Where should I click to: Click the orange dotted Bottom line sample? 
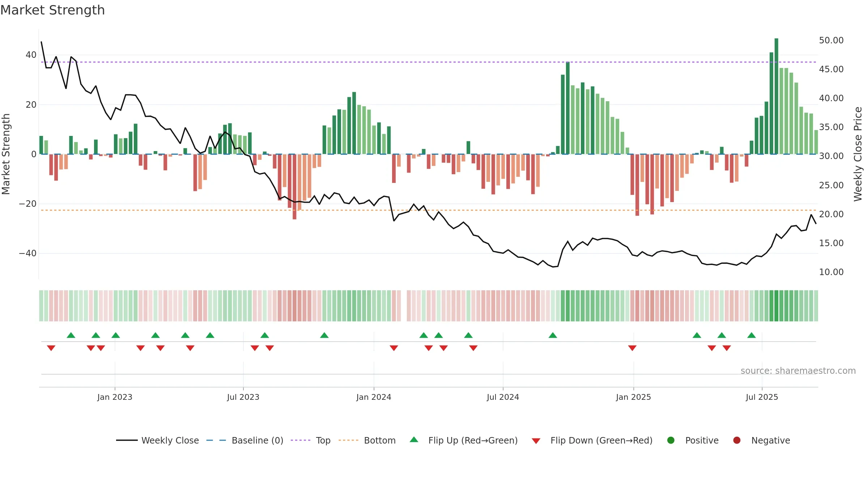coord(348,440)
